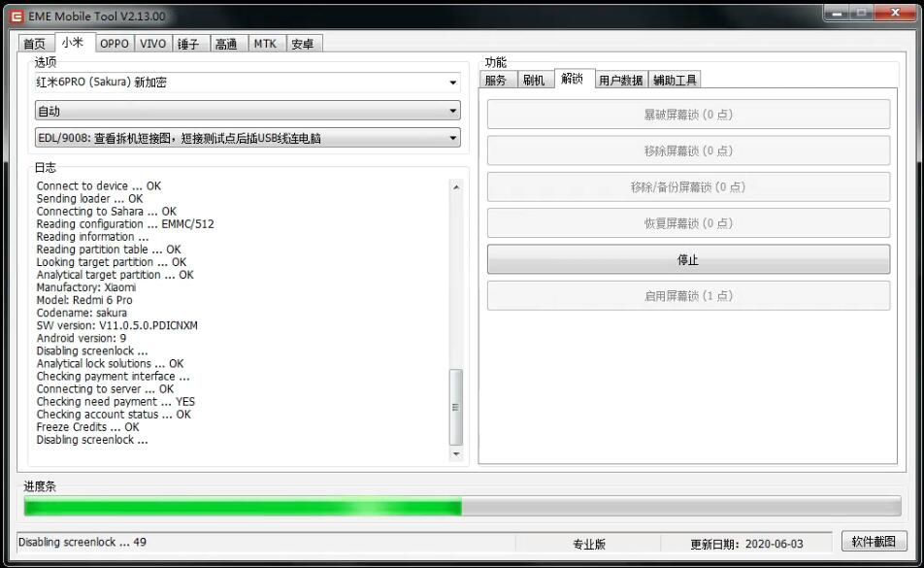The width and height of the screenshot is (924, 568).
Task: Select the 小米 tab
Action: (73, 43)
